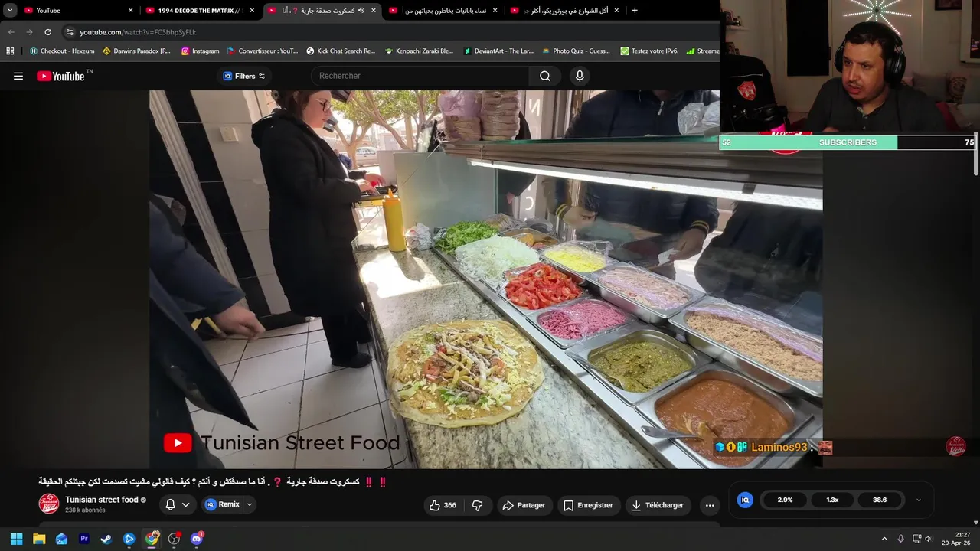Focus the Rechercher search field
Image resolution: width=980 pixels, height=551 pixels.
click(420, 76)
